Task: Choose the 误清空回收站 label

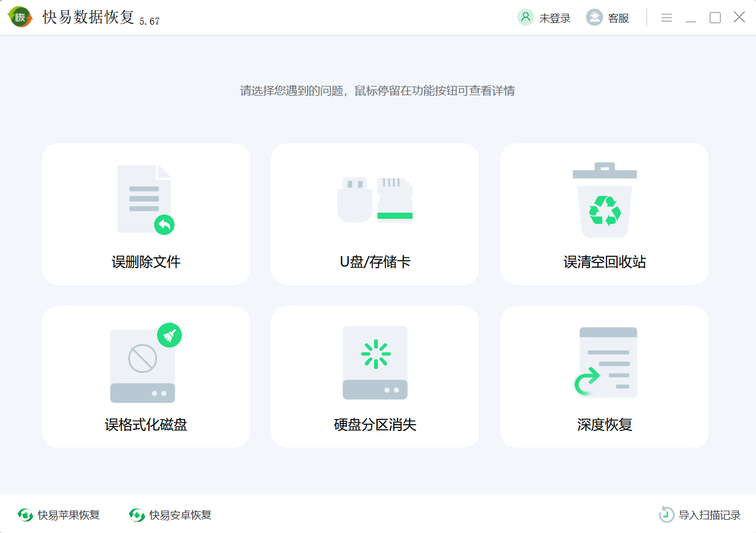Action: tap(604, 262)
